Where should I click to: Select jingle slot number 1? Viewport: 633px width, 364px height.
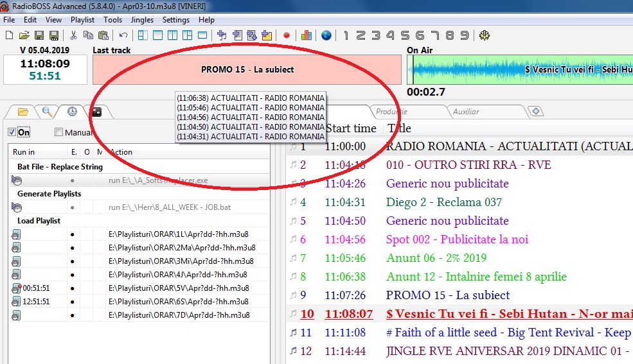(346, 35)
